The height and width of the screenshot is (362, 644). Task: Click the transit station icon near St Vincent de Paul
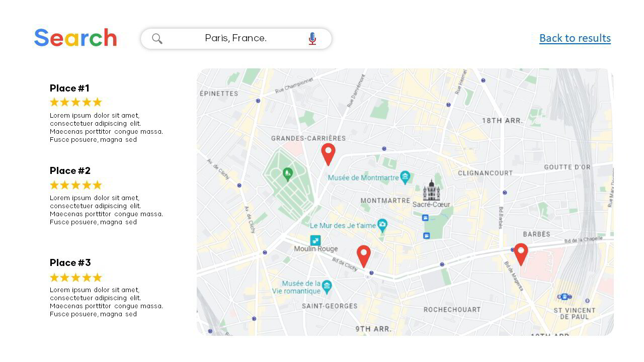564,297
